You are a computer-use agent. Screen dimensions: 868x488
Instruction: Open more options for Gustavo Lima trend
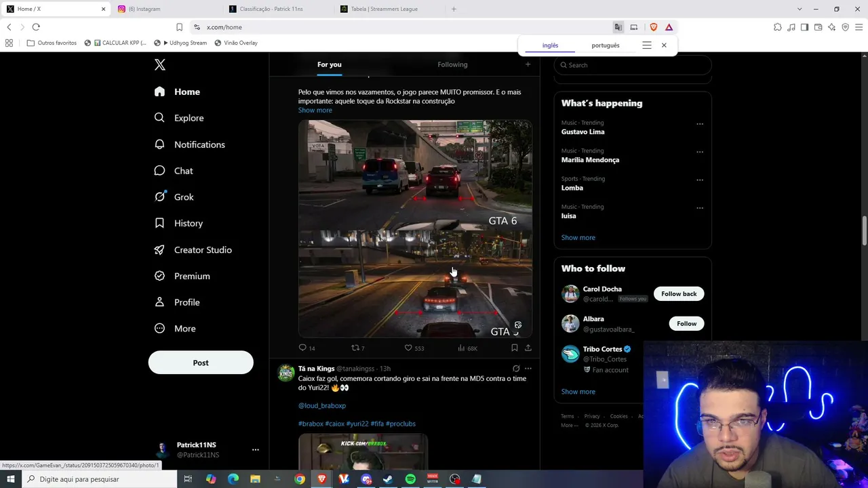pyautogui.click(x=700, y=124)
